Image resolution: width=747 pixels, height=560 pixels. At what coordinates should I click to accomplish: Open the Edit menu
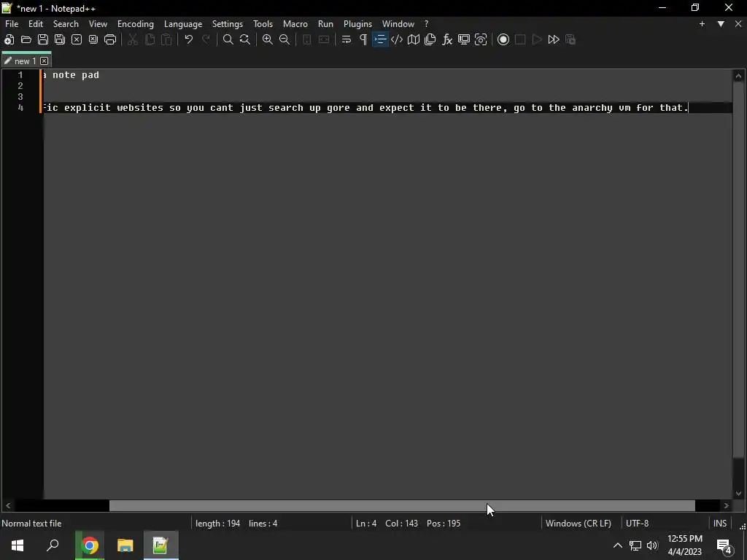[36, 24]
